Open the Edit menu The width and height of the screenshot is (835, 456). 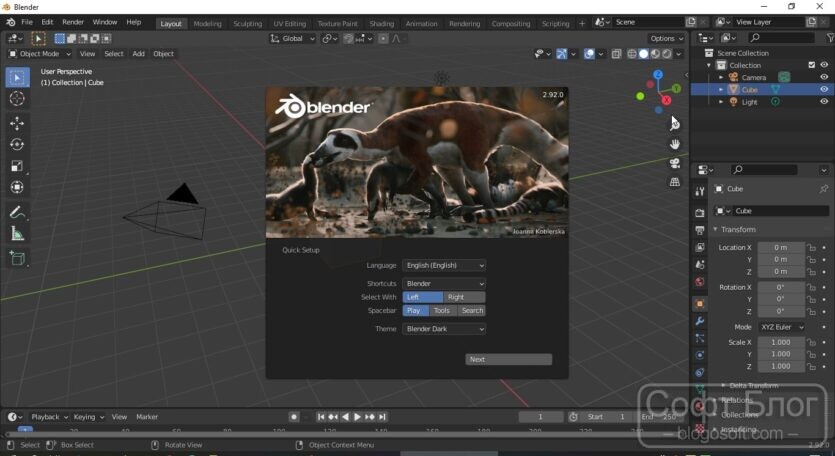(47, 22)
